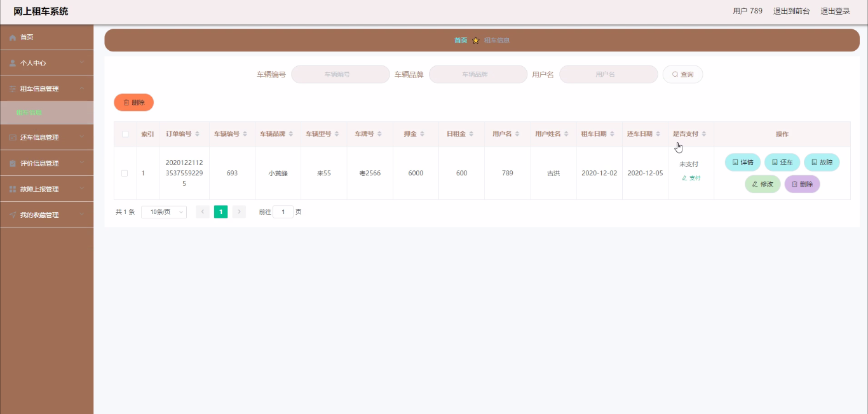
Task: Click the sliders icon beside 租车信息管理
Action: tap(13, 89)
